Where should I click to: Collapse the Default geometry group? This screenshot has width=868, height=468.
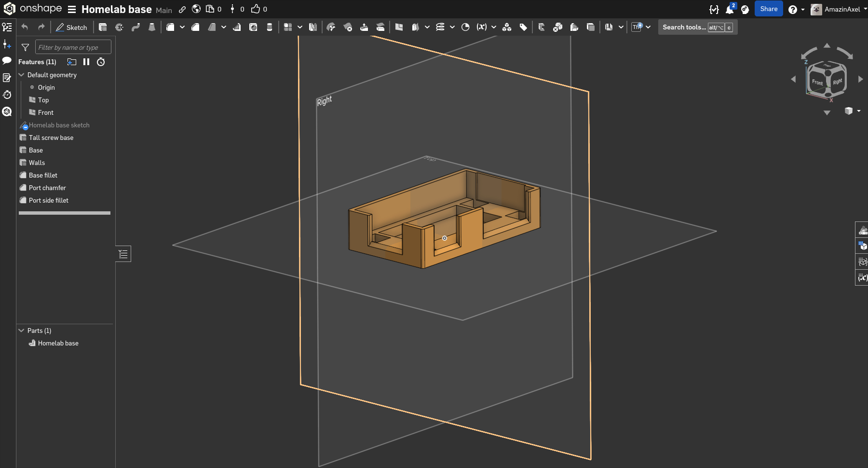coord(21,75)
